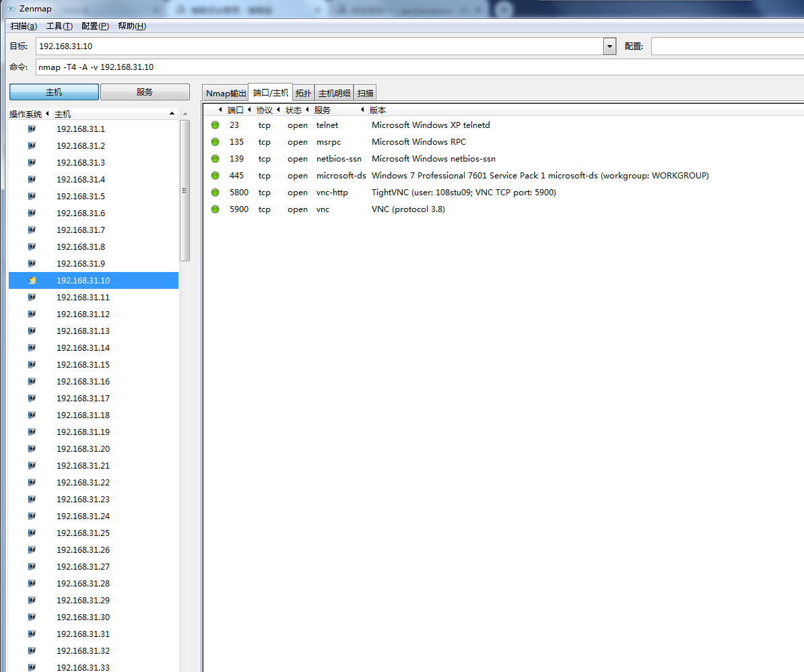Click the host list scrollbar up arrow
Screen dimensions: 804x672
185,114
